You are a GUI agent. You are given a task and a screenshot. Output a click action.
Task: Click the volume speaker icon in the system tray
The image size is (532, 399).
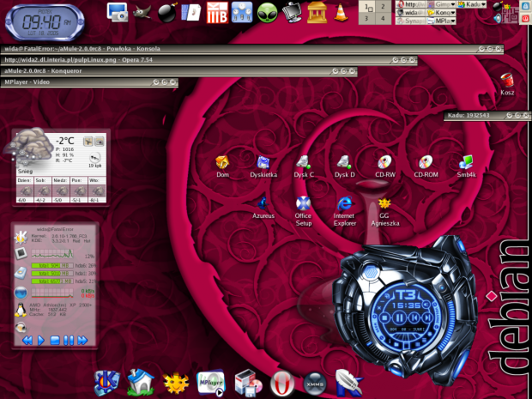pyautogui.click(x=498, y=19)
